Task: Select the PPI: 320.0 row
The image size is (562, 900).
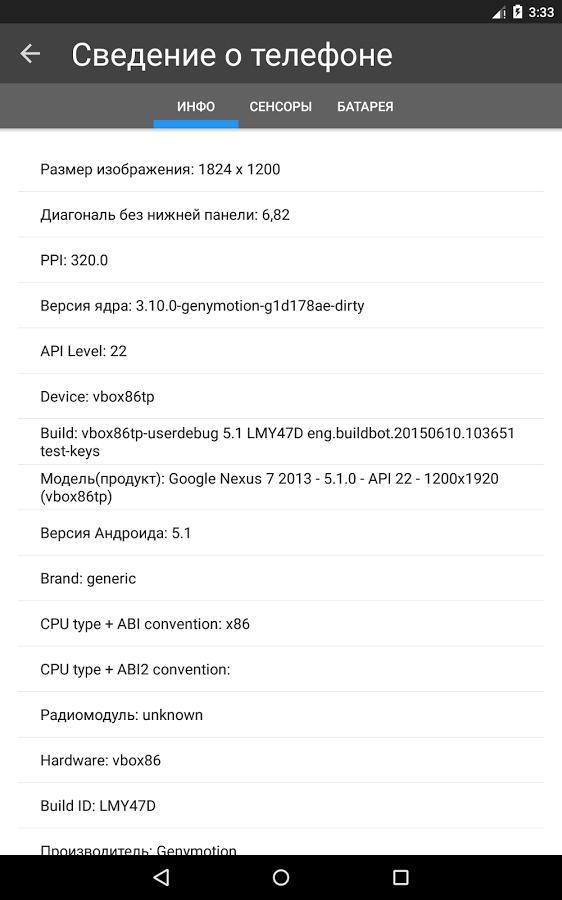Action: tap(281, 260)
